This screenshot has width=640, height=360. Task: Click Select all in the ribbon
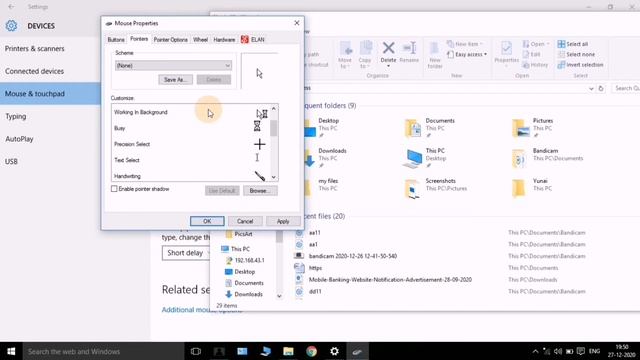[573, 44]
